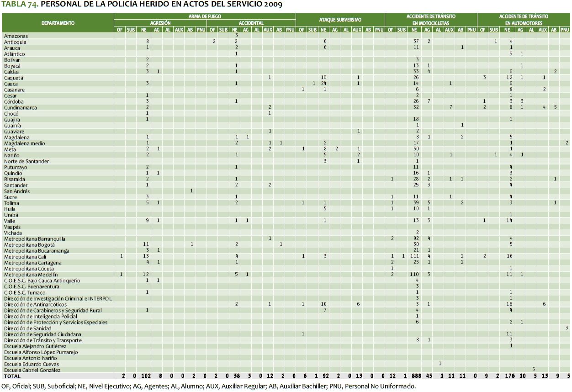Click the Cundinamarca department name

pos(21,108)
